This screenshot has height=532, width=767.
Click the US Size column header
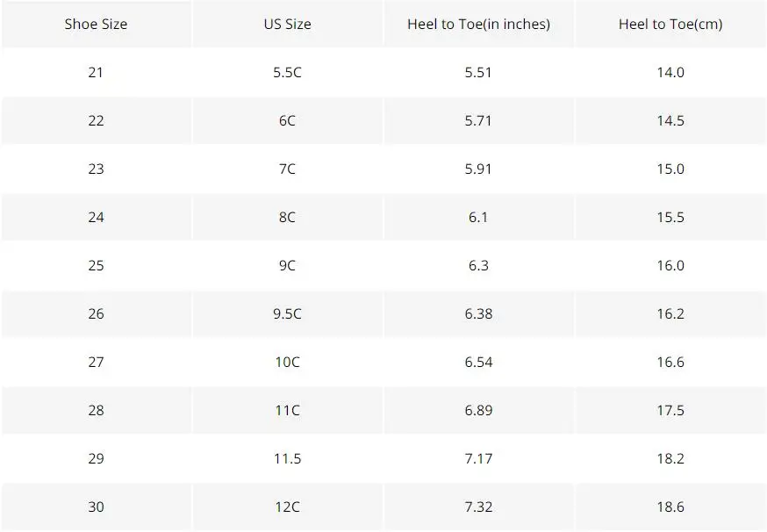coord(287,24)
